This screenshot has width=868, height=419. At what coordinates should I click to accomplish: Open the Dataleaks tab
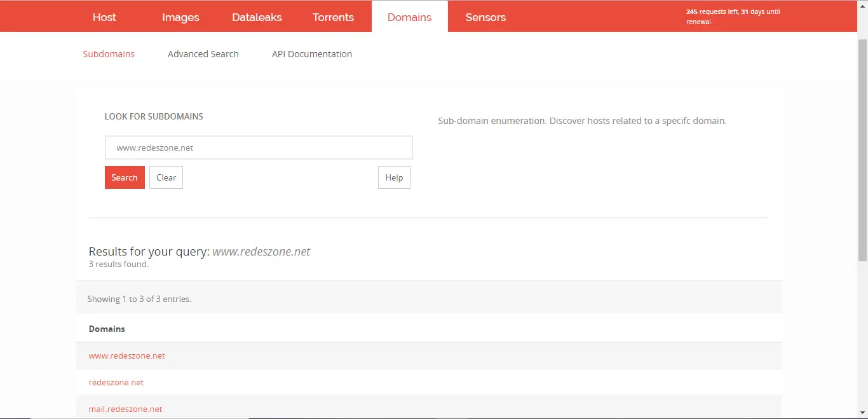pos(257,17)
